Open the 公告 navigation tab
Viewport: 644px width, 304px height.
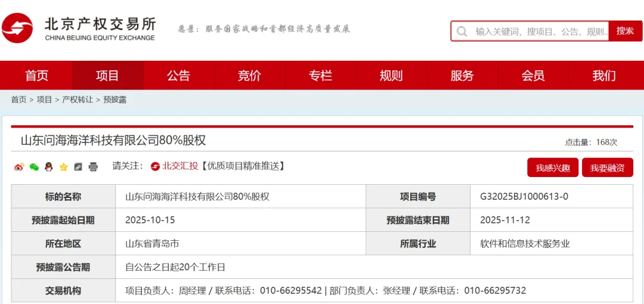point(178,76)
